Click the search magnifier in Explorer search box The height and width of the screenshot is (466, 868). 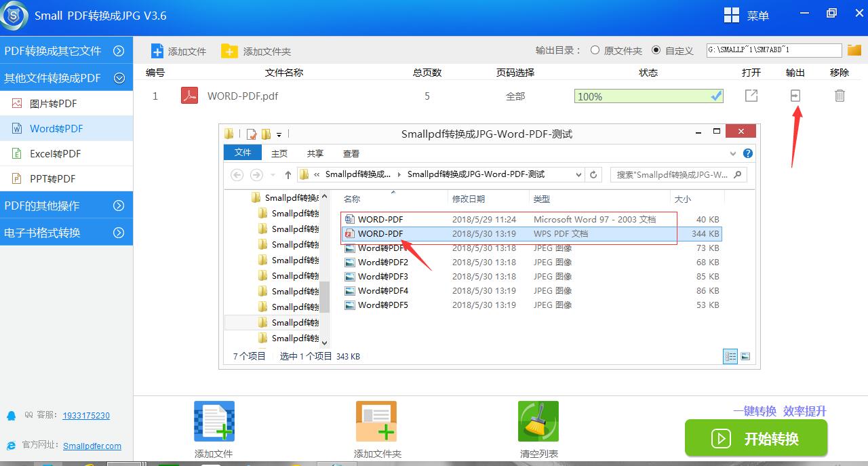pyautogui.click(x=738, y=174)
